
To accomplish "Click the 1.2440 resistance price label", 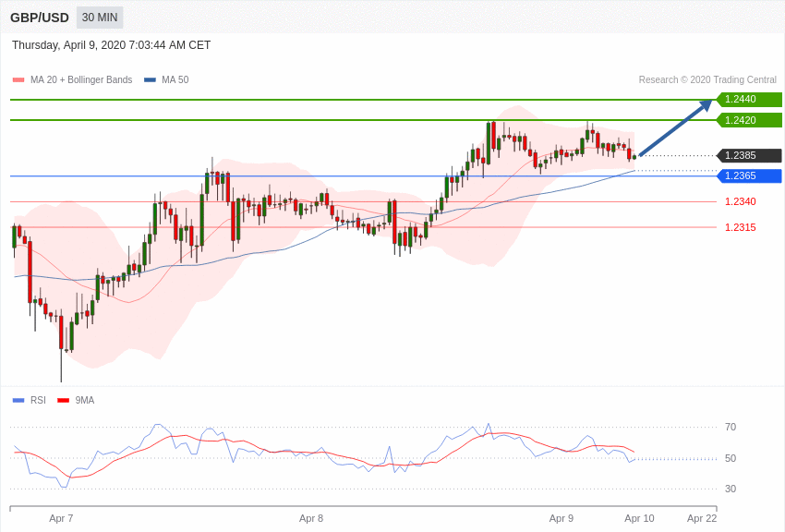I will (749, 99).
